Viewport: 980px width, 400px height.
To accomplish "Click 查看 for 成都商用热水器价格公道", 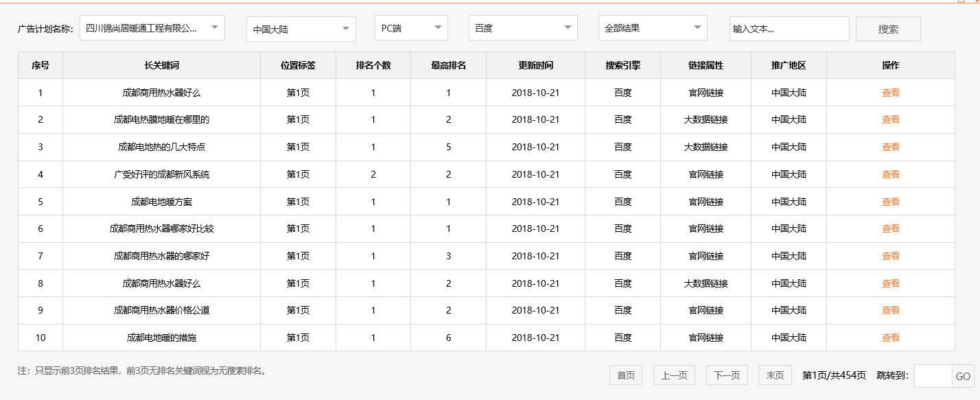I will click(889, 310).
